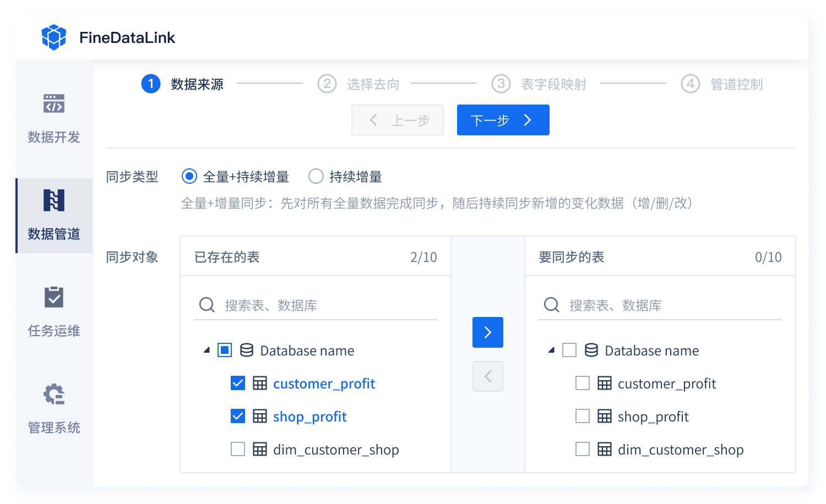The width and height of the screenshot is (826, 504).
Task: Click table icon beside right customer_profit
Action: tap(605, 383)
